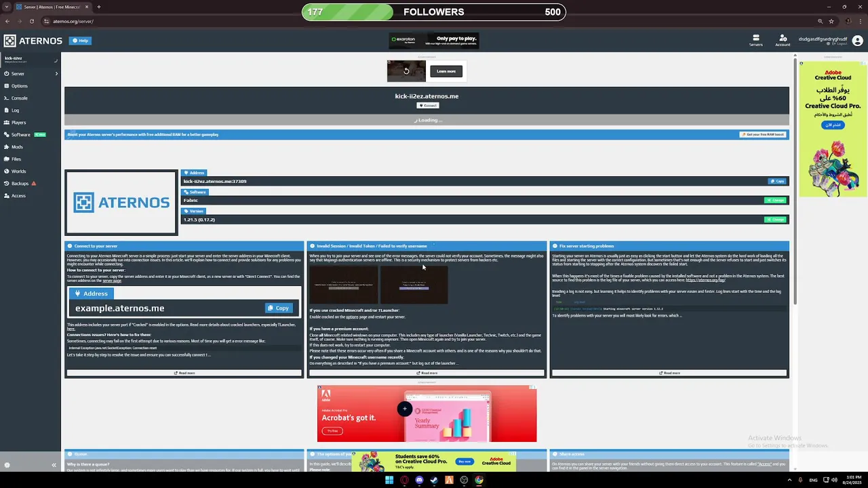
Task: Click the Connect button under server name
Action: coord(427,106)
